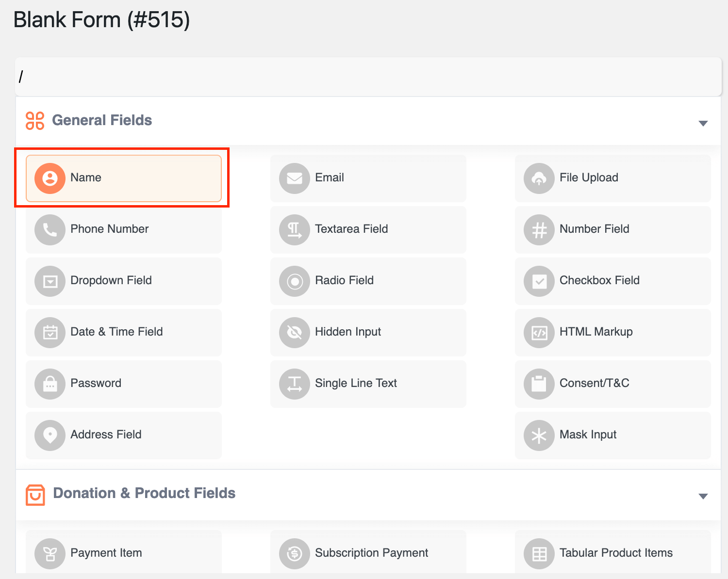This screenshot has height=579, width=728.
Task: Add the Single Line Text field
Action: pos(368,384)
